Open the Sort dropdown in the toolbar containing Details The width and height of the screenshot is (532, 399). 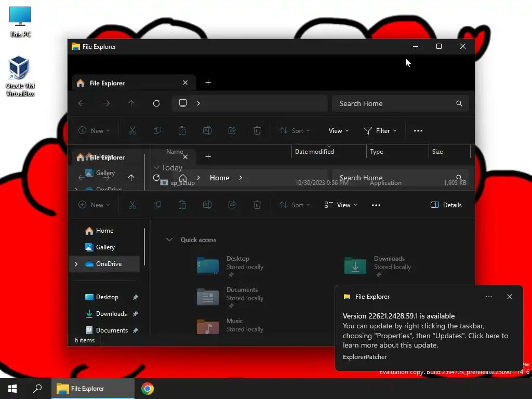click(x=295, y=205)
